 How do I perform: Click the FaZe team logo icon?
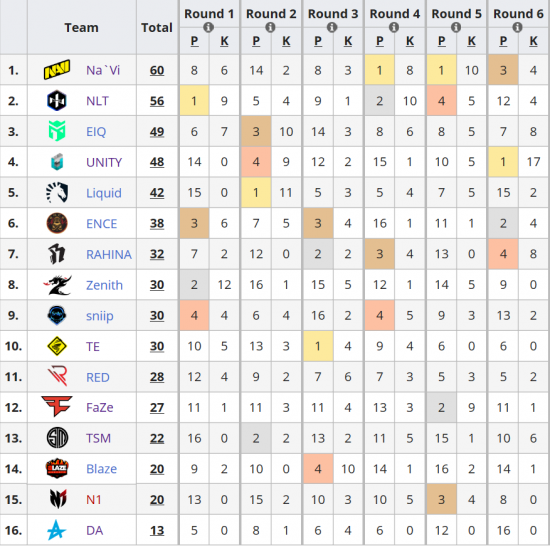[x=57, y=406]
